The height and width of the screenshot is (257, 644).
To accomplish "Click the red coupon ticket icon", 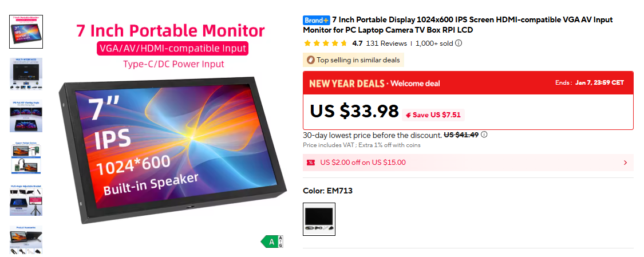I will click(311, 163).
